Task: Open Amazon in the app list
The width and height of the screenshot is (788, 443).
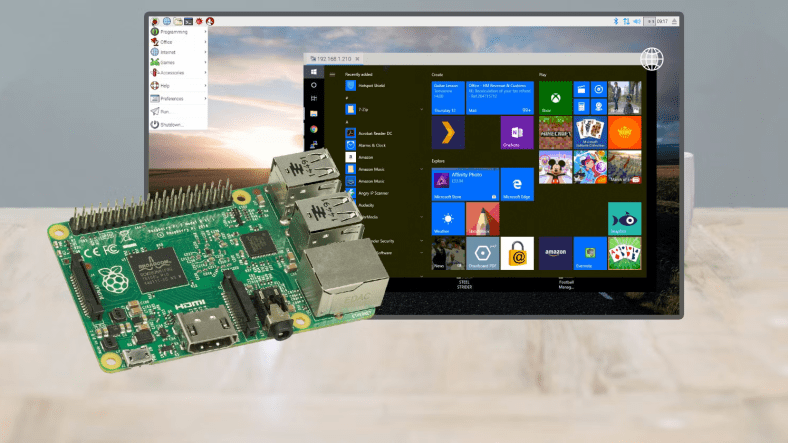Action: point(360,157)
